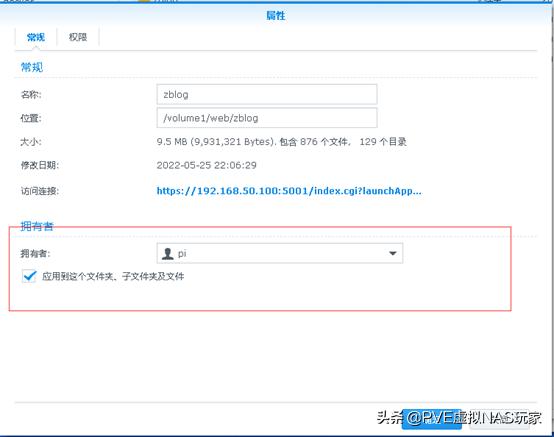Viewport: 554px width, 437px height.
Task: Click the 大小: label
Action: 31,142
